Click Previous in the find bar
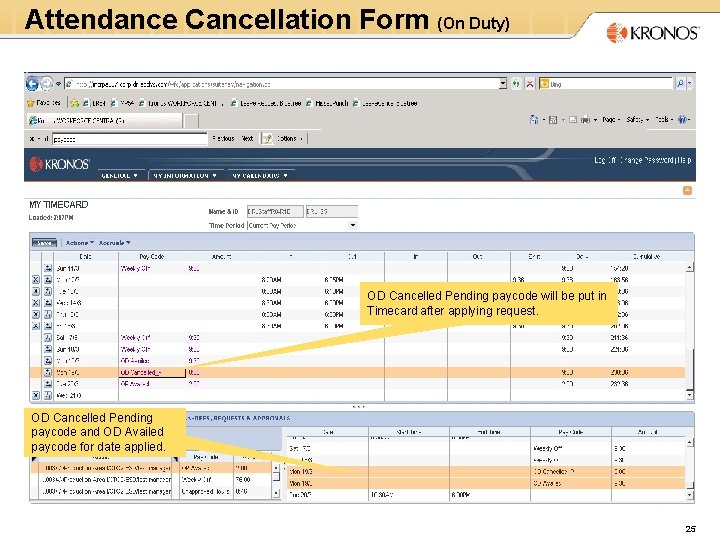 223,139
